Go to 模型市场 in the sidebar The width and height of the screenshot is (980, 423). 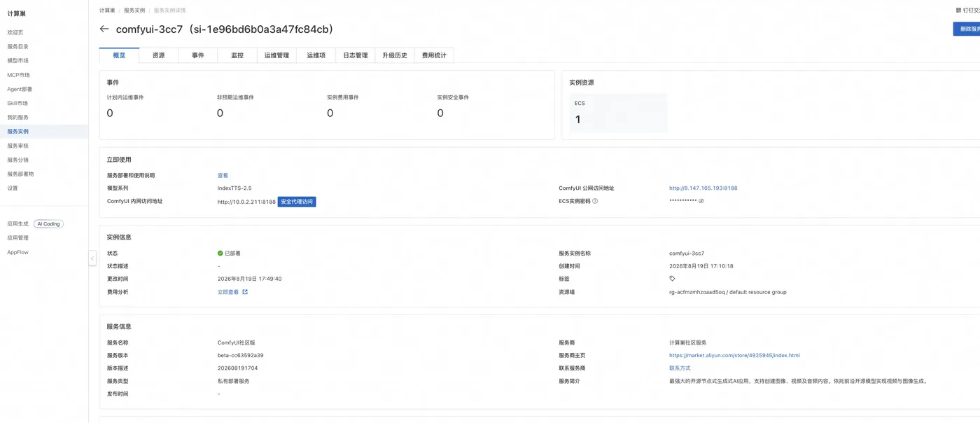pos(18,61)
